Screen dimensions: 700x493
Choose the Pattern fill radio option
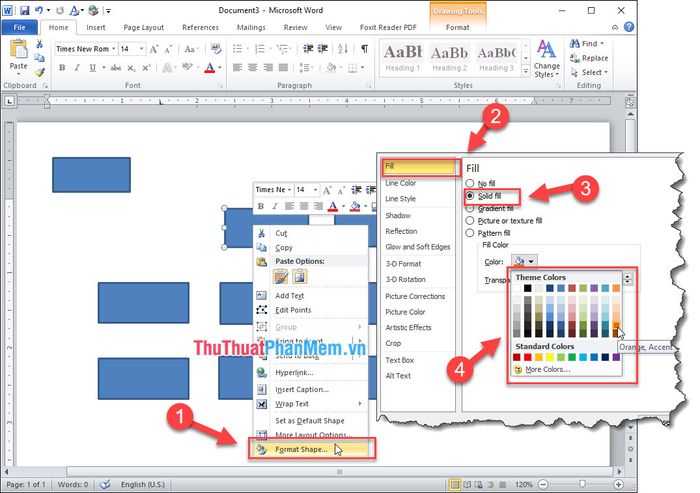(469, 232)
